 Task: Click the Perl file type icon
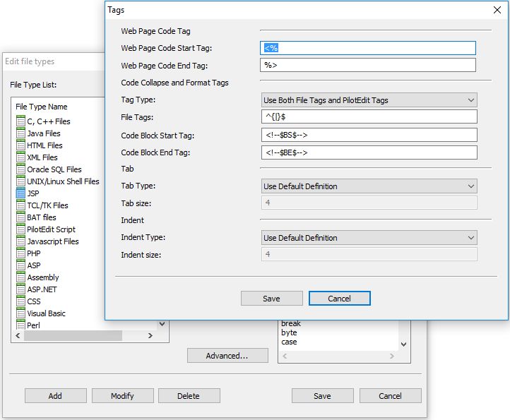[20, 325]
